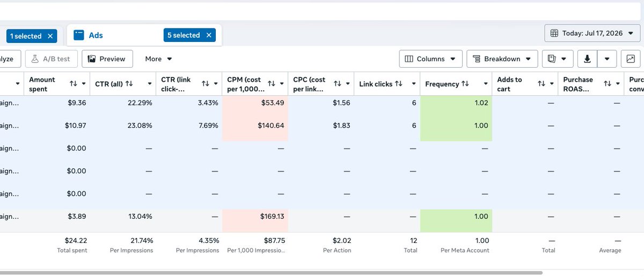Open the Amount spent column menu
644x279 pixels.
(84, 84)
